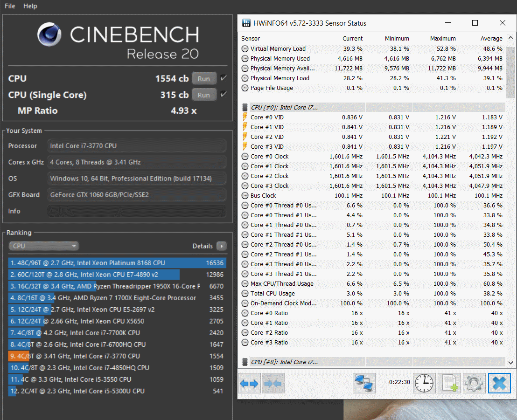Maximize the HWiNFO Sensor Status window
517x420 pixels.
475,23
